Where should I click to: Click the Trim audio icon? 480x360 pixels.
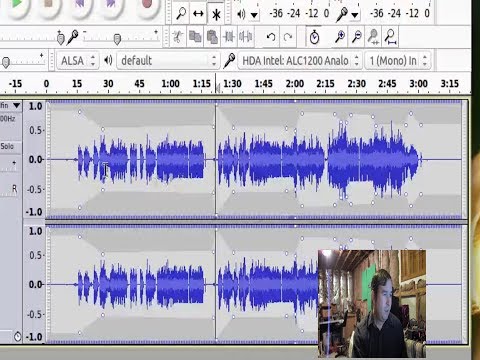click(x=229, y=37)
